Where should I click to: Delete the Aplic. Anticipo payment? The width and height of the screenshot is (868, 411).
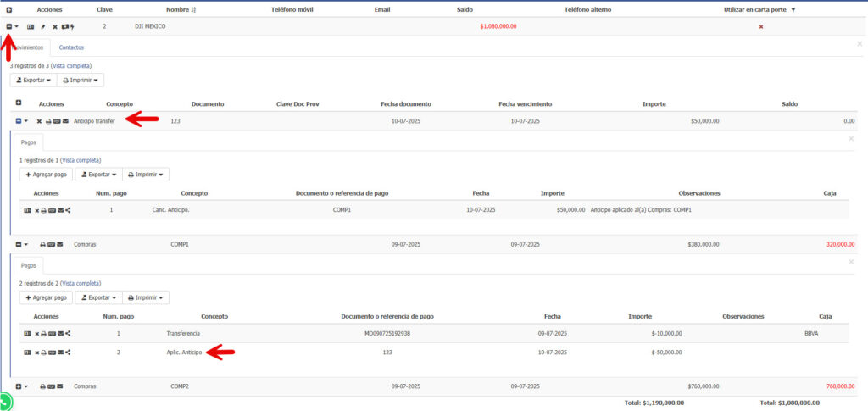point(36,353)
